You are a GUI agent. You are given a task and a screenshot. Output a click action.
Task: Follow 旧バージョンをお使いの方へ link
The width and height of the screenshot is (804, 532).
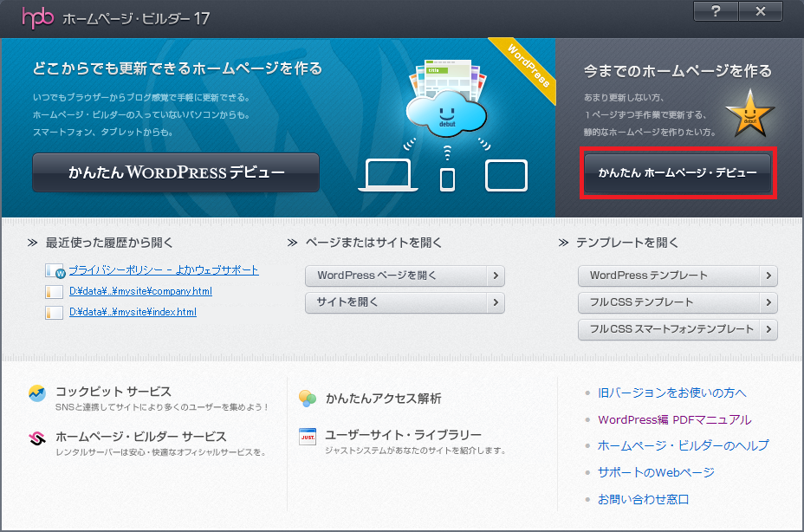coord(671,393)
